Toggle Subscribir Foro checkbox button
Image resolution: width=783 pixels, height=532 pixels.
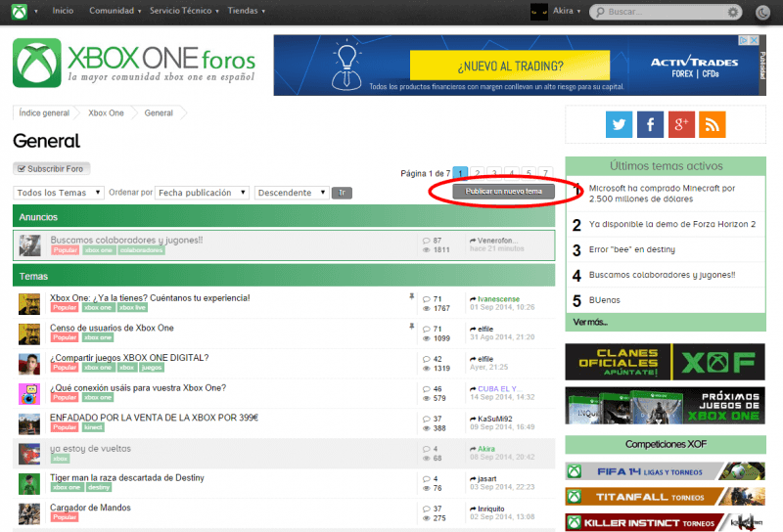(x=52, y=168)
